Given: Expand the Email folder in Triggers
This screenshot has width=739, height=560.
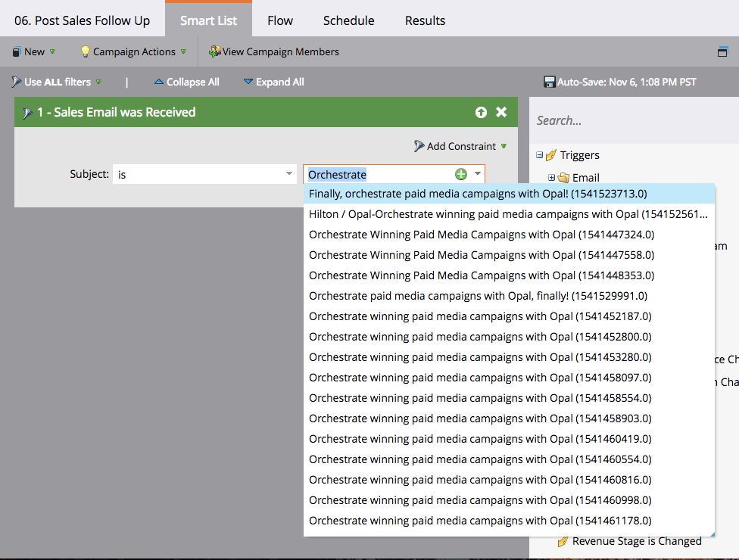Looking at the screenshot, I should click(x=551, y=178).
